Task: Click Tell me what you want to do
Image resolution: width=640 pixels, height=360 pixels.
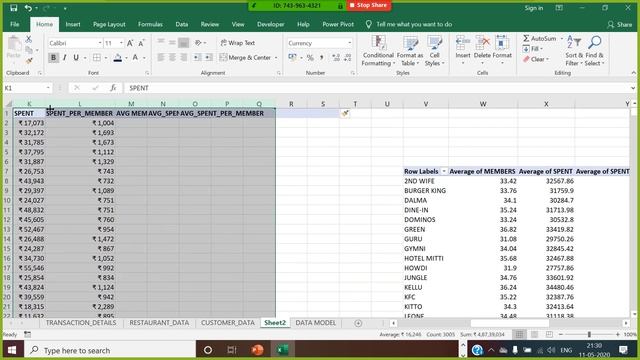Action: click(414, 24)
